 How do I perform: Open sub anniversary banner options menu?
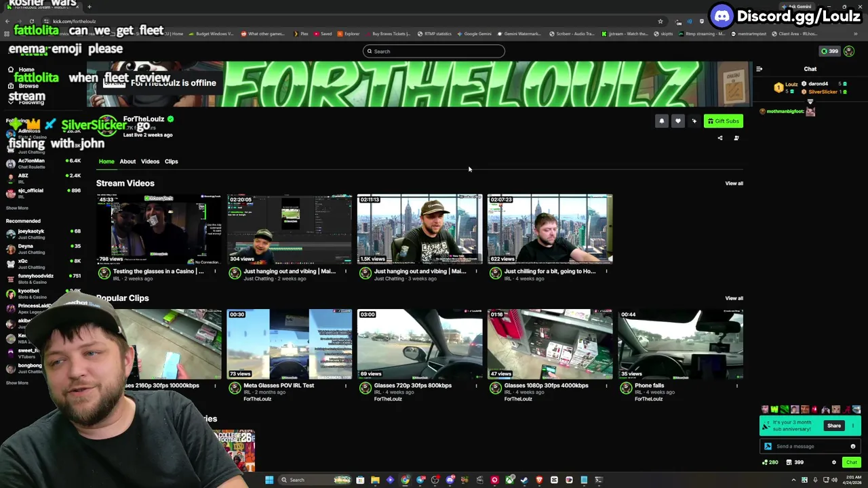click(853, 426)
